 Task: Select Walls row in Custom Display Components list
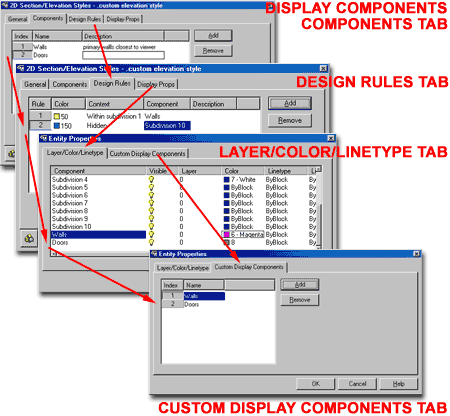204,296
